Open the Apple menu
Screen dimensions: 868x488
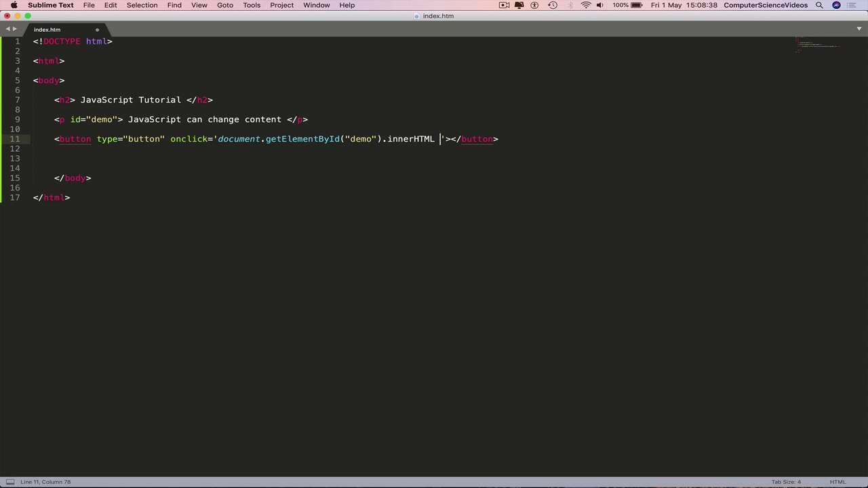pos(14,5)
